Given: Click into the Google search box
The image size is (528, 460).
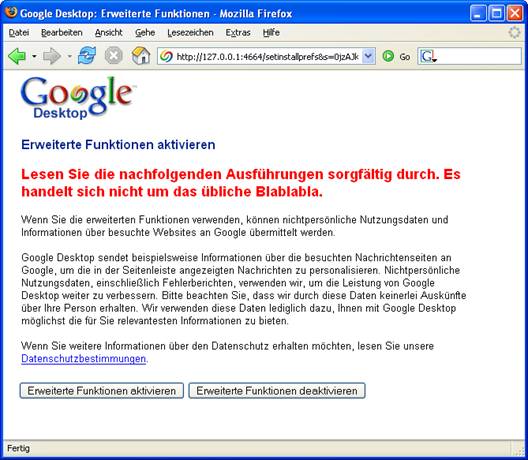Looking at the screenshot, I should [x=478, y=56].
